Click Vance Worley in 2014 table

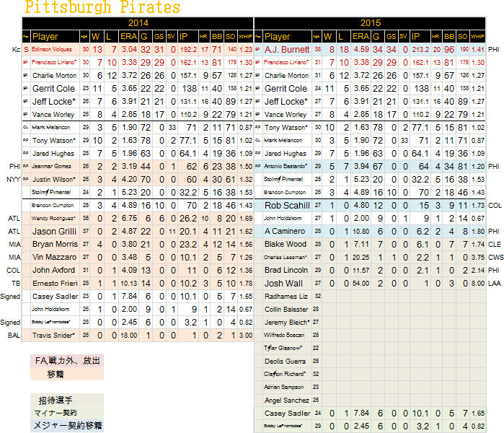click(x=53, y=115)
